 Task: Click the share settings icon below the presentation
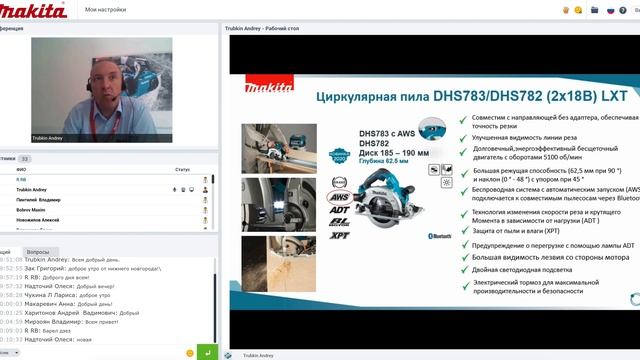pos(228,356)
